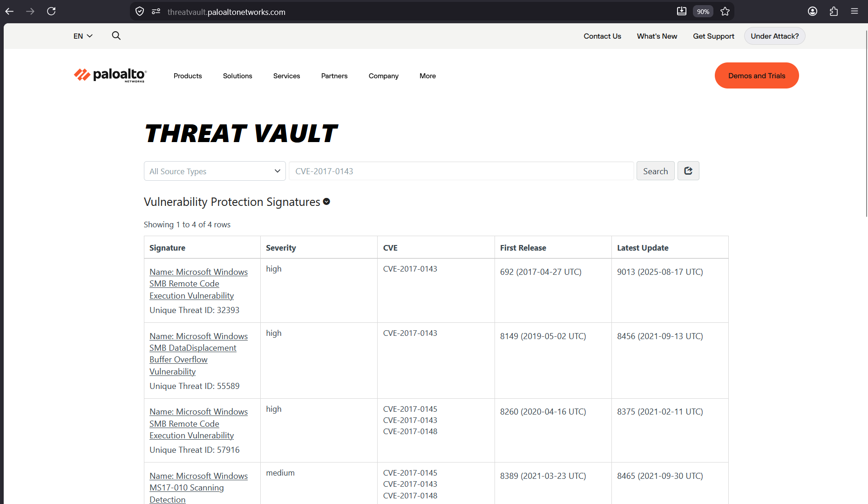Open MS17-010 Scanning Detection signature

pos(198,487)
